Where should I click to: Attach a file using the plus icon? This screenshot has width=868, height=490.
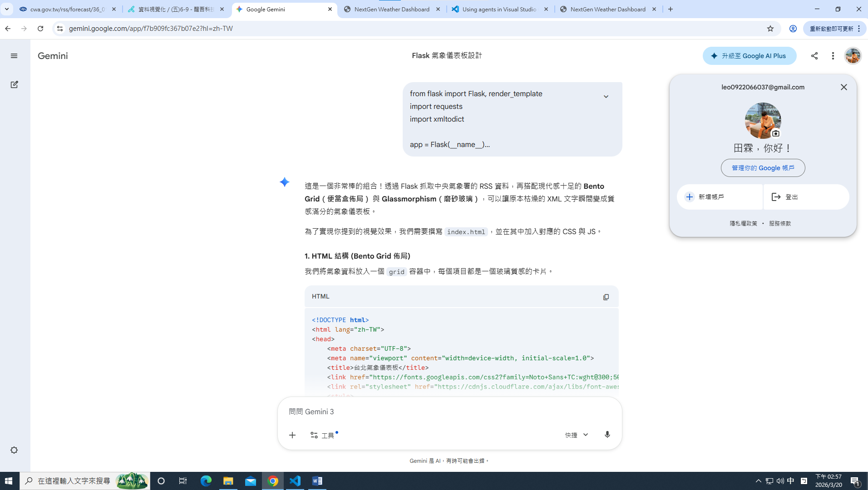point(292,435)
